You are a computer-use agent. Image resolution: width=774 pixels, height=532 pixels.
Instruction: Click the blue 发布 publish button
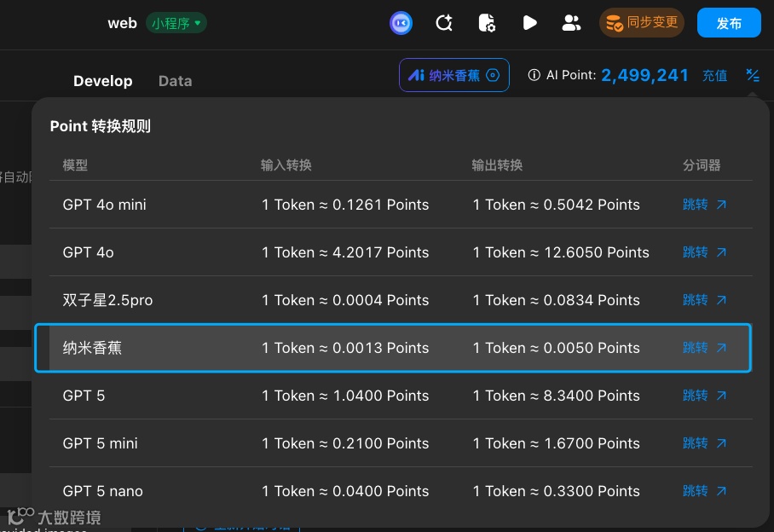click(x=729, y=23)
